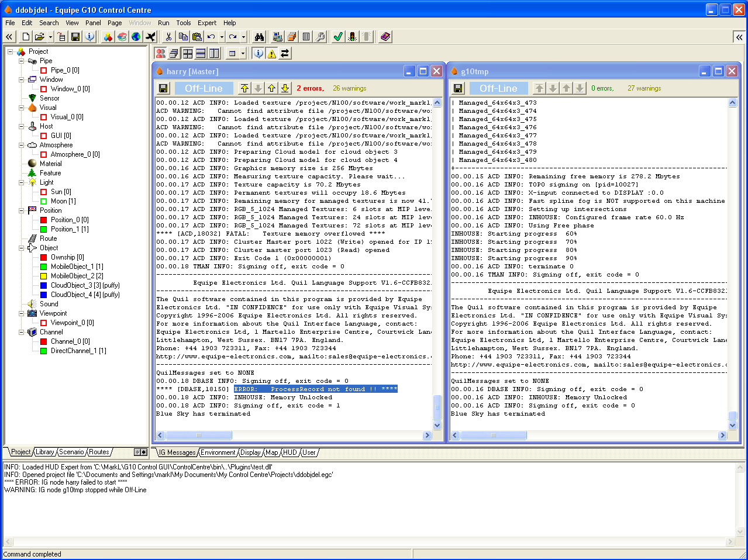Viewport: 748px width, 560px height.
Task: Collapse the Position tree node
Action: coord(21,210)
